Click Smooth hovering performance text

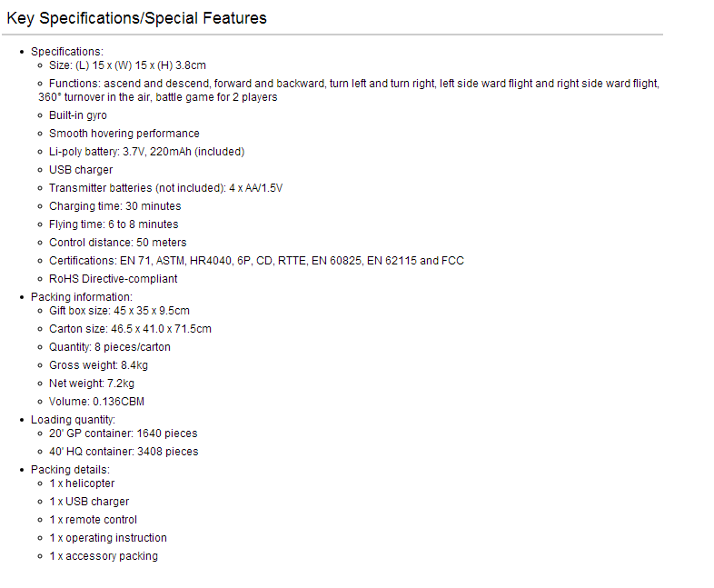point(124,134)
